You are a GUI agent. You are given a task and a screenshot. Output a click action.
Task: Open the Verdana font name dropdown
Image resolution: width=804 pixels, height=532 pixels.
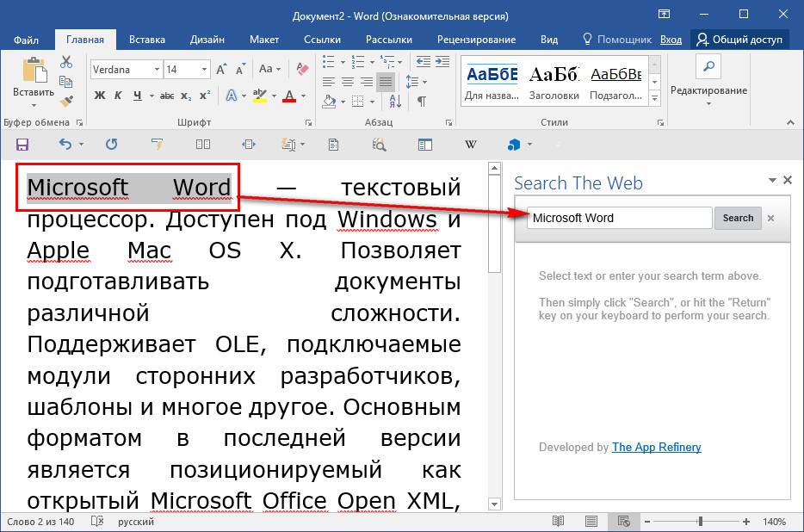(x=157, y=69)
